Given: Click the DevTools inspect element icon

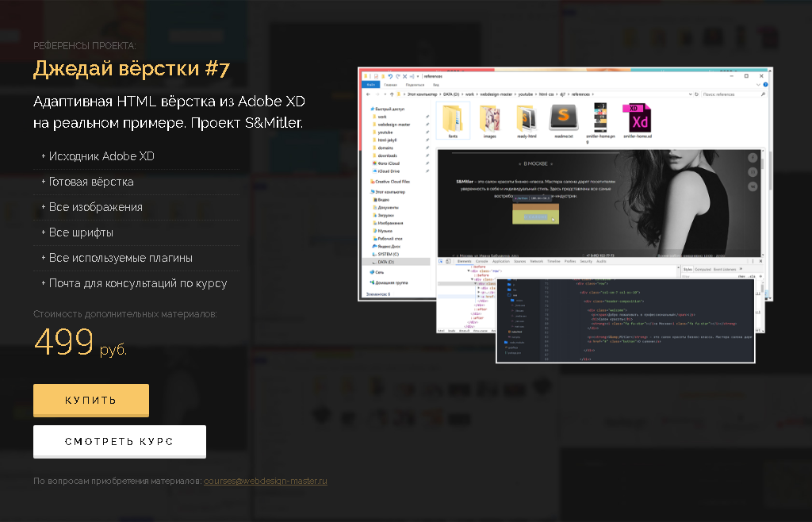Looking at the screenshot, I should coord(442,262).
